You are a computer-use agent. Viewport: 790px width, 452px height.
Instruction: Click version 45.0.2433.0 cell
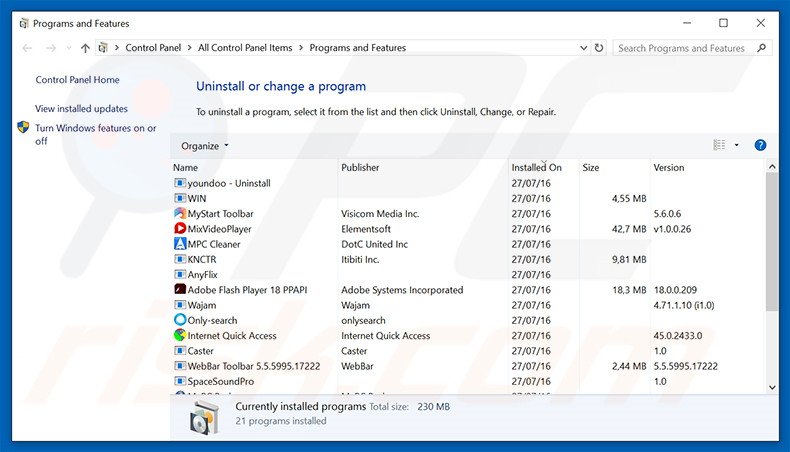(678, 336)
